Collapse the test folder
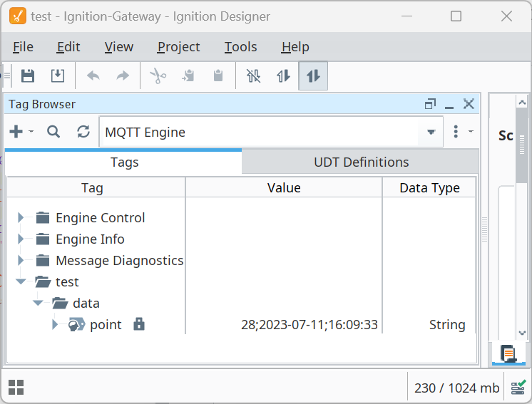The height and width of the screenshot is (404, 532). [21, 281]
